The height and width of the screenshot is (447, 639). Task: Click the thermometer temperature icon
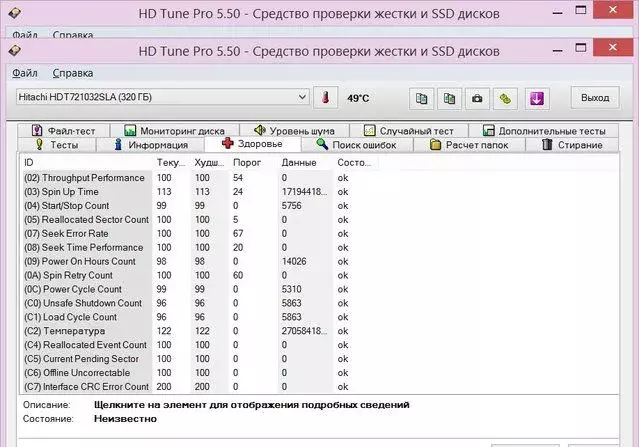(x=325, y=98)
